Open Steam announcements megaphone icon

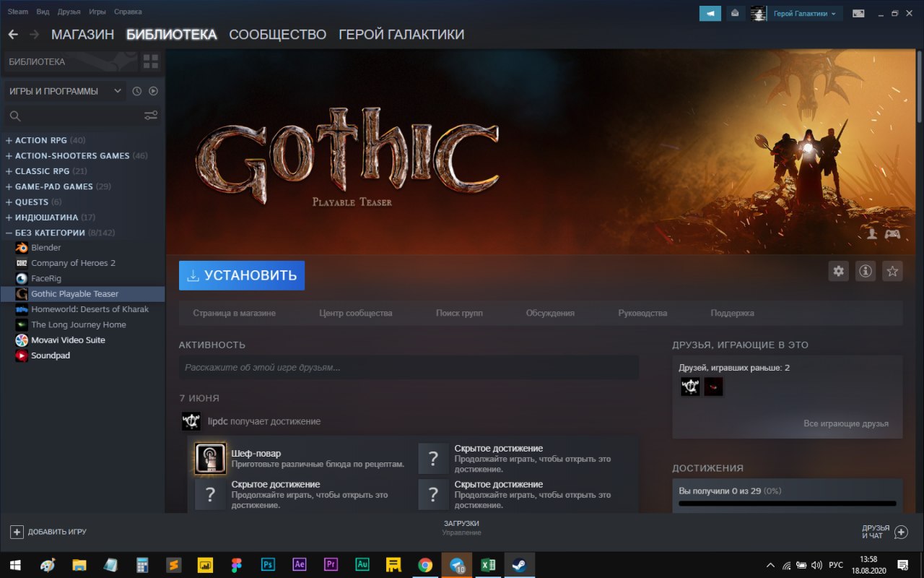click(710, 13)
